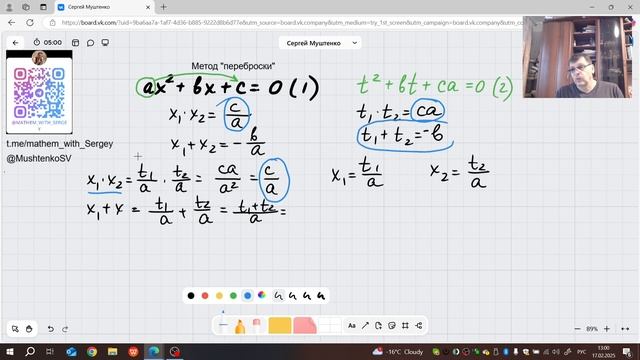
Task: Select the Aa text tool
Action: (351, 326)
